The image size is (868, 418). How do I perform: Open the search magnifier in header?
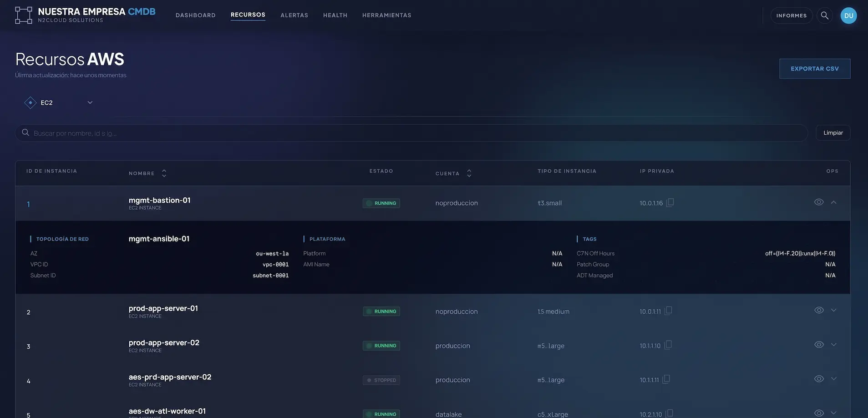(824, 15)
